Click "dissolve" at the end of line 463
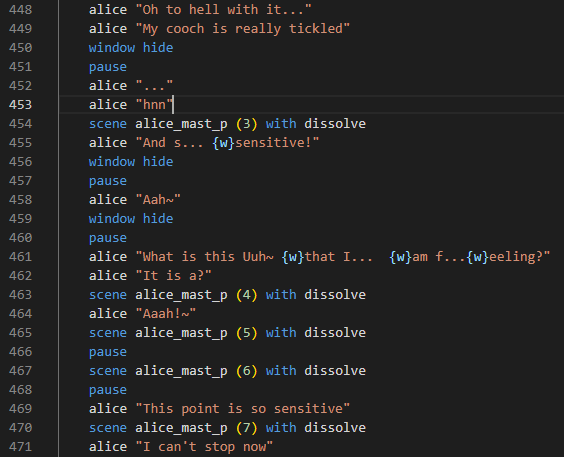 pyautogui.click(x=335, y=295)
